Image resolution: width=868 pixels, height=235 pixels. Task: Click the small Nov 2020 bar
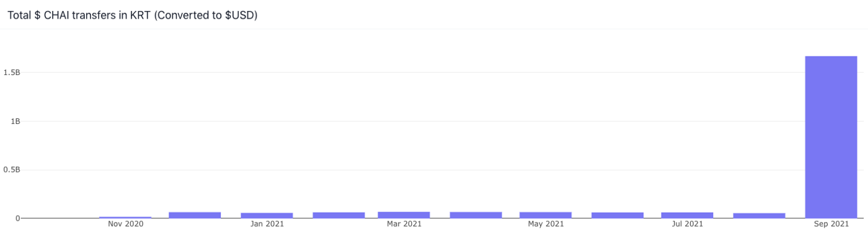coord(125,217)
